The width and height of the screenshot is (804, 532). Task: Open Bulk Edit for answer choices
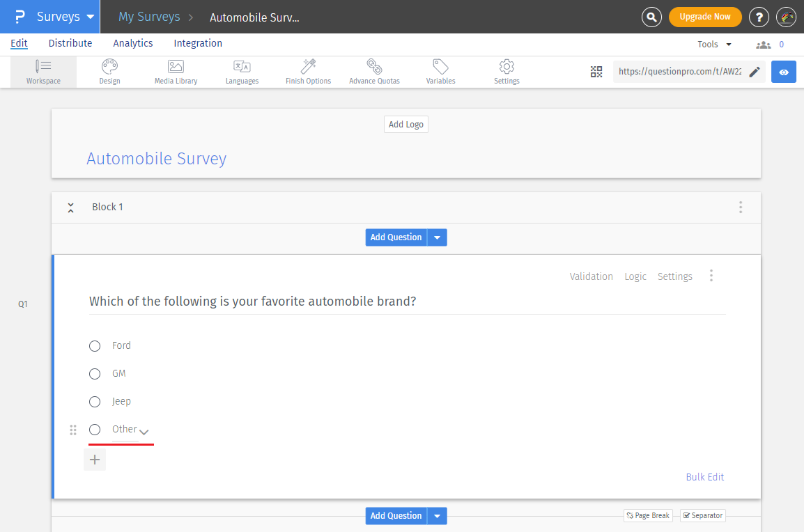click(704, 477)
